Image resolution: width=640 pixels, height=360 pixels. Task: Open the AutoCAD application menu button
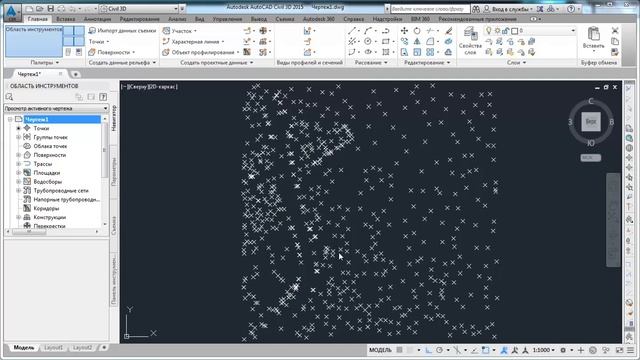(12, 12)
